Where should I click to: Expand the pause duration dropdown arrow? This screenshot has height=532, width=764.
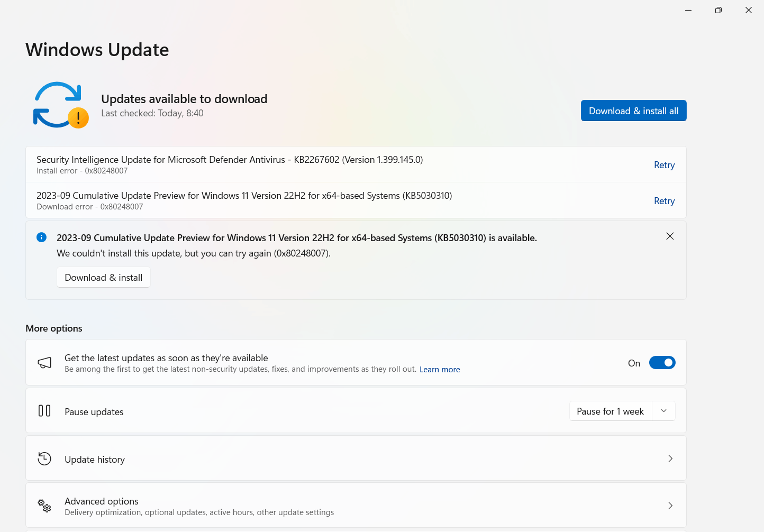(x=663, y=411)
